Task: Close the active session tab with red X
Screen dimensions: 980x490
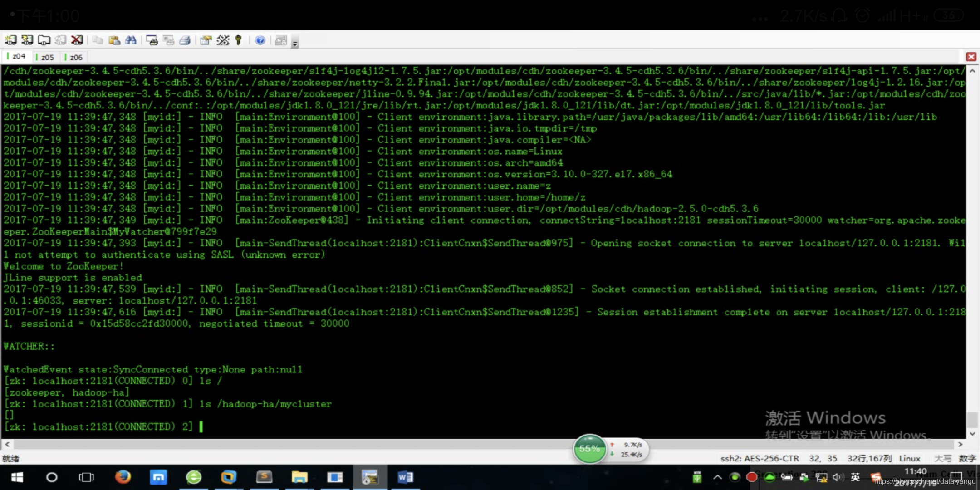Action: pos(971,57)
